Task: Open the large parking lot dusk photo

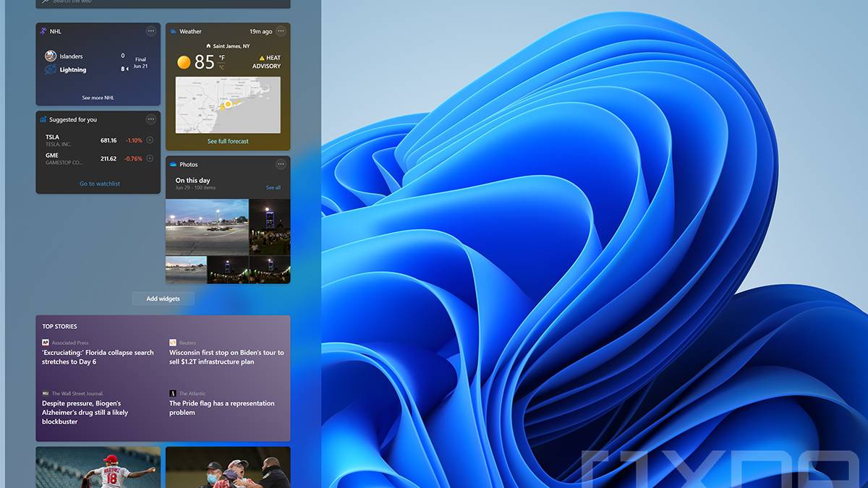Action: coord(207,227)
